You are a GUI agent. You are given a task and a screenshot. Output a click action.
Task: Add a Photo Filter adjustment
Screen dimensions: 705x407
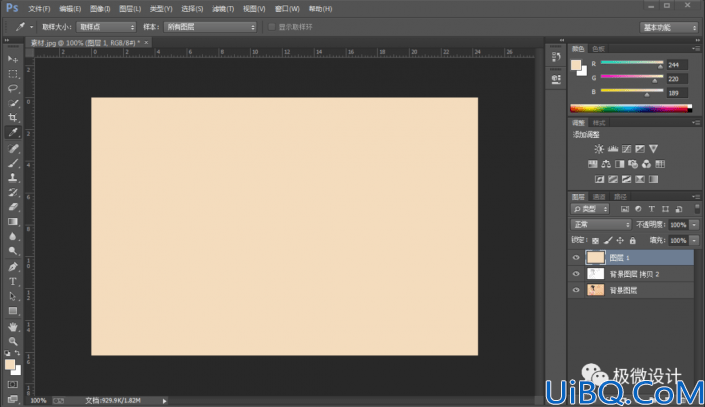tap(633, 164)
